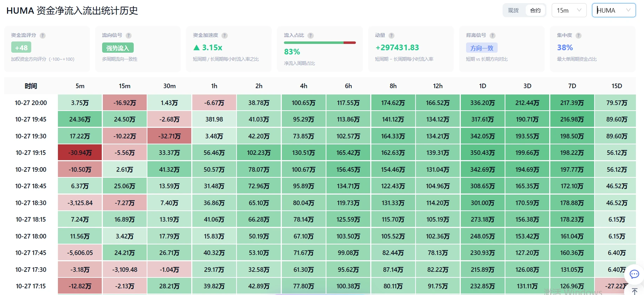Click the 流入占比 progress bar
644x295 pixels.
pyautogui.click(x=320, y=42)
